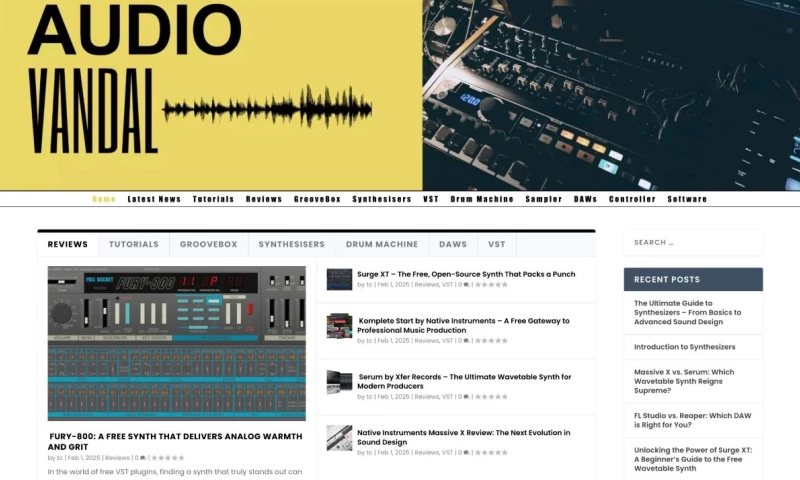Click the FURY-800 post comment bubble icon

point(143,458)
